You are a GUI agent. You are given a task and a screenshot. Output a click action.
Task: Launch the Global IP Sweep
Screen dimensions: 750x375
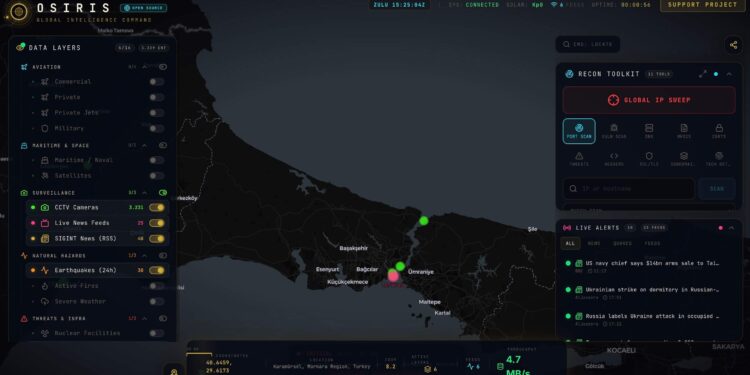pyautogui.click(x=649, y=100)
